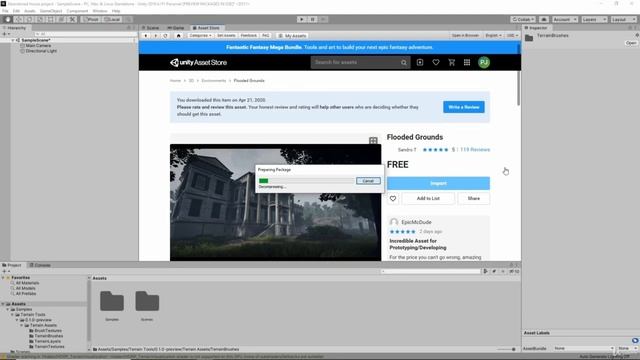Click the Pause button

click(x=312, y=19)
